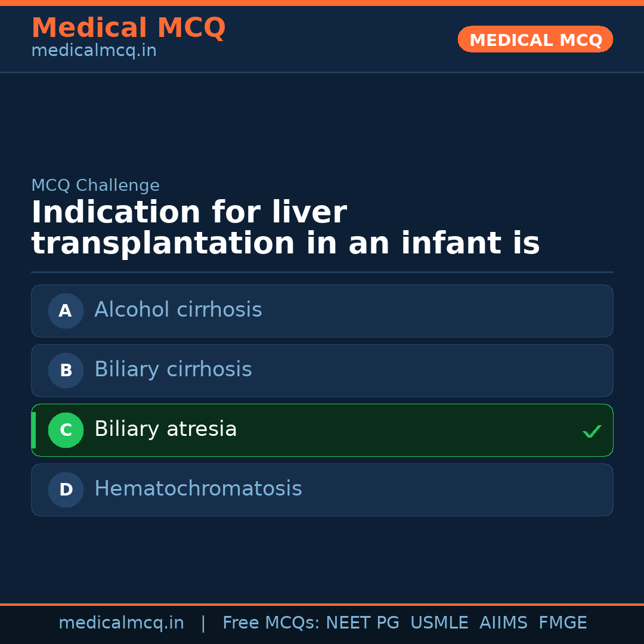Open the medicalmcq.in link under the title
Screen dimensions: 644x644
(x=94, y=51)
